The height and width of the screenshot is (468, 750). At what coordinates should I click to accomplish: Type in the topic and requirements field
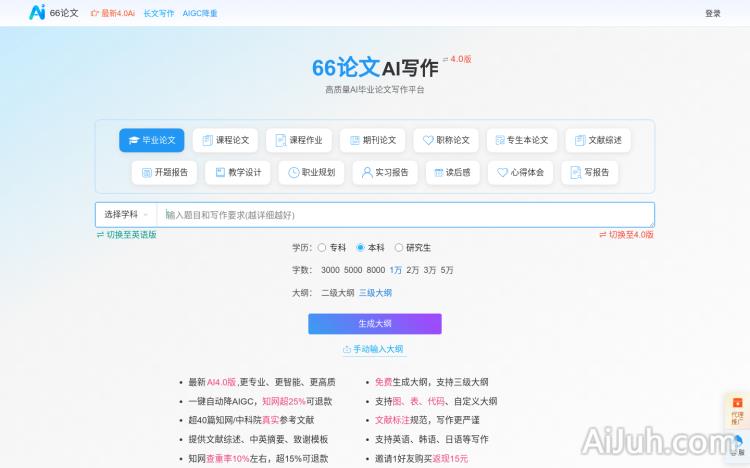(405, 215)
